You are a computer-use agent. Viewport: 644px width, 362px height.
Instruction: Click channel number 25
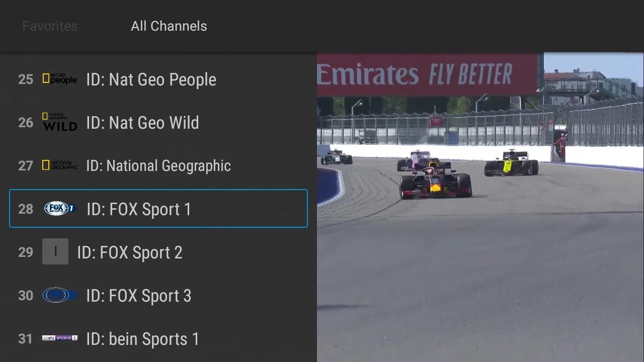[26, 79]
